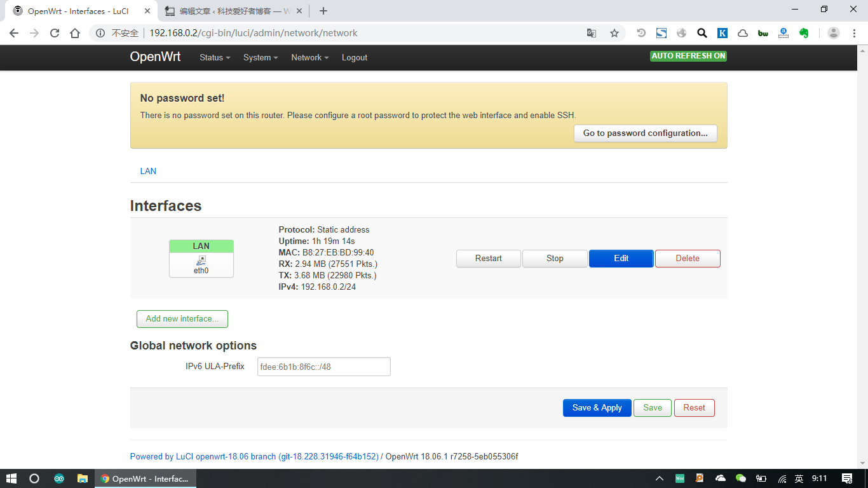Click the Evernote elephant extension icon
This screenshot has height=488, width=868.
click(x=804, y=33)
